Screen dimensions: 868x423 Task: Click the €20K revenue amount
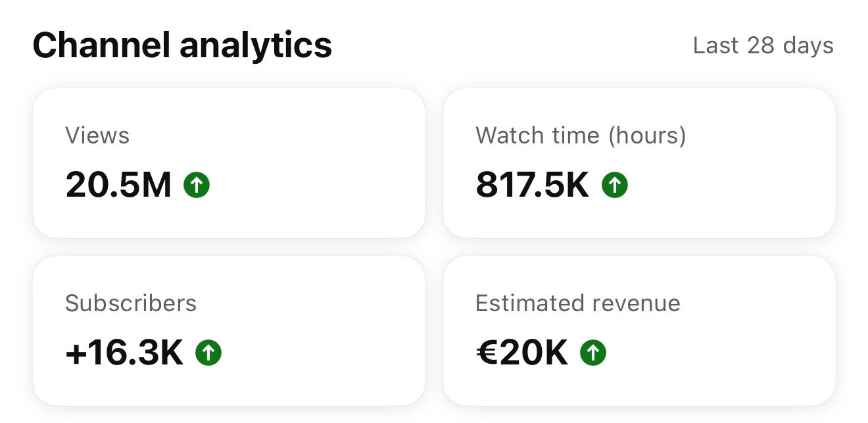click(521, 353)
